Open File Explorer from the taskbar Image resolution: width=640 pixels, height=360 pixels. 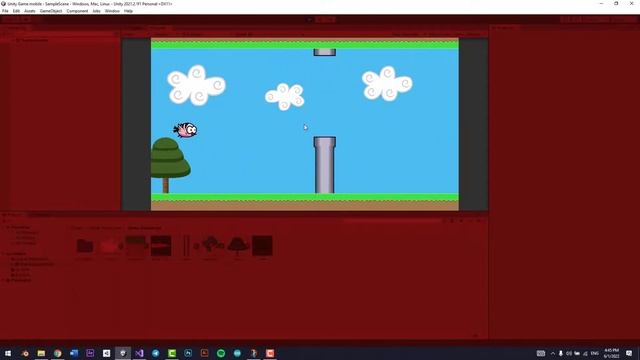(x=41, y=353)
